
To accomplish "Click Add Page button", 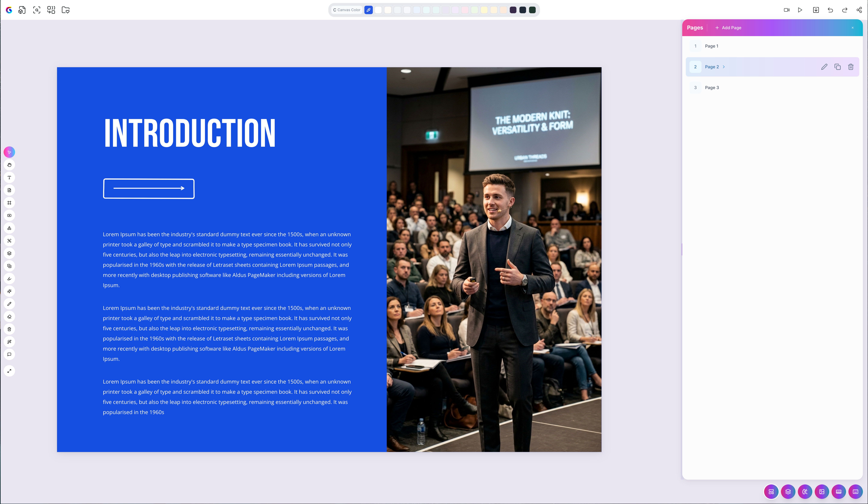I will [728, 28].
